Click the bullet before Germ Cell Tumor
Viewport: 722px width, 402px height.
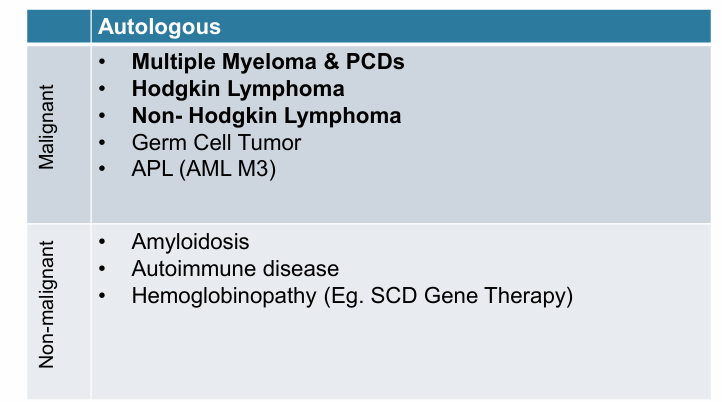[x=104, y=142]
